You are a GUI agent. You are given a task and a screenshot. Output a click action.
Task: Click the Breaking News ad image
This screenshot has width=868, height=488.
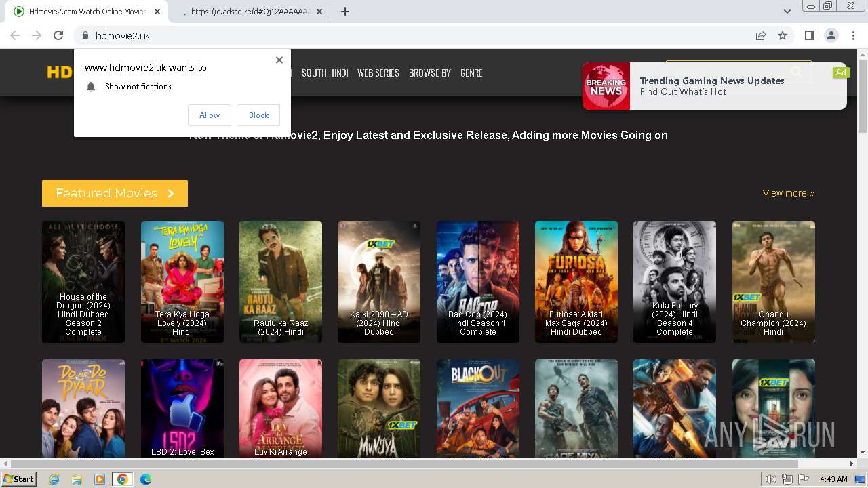point(606,86)
